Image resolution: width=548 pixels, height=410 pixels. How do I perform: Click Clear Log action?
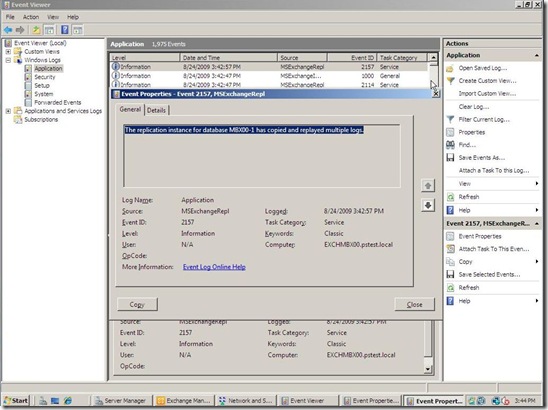click(474, 107)
